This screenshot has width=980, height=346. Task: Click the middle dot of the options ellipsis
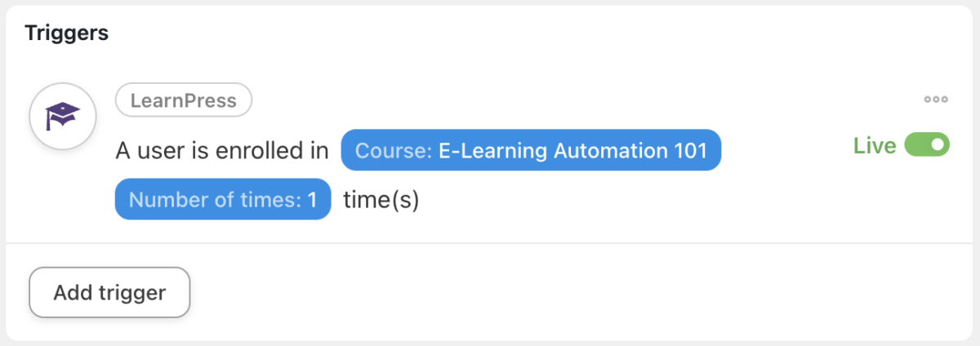tap(936, 100)
